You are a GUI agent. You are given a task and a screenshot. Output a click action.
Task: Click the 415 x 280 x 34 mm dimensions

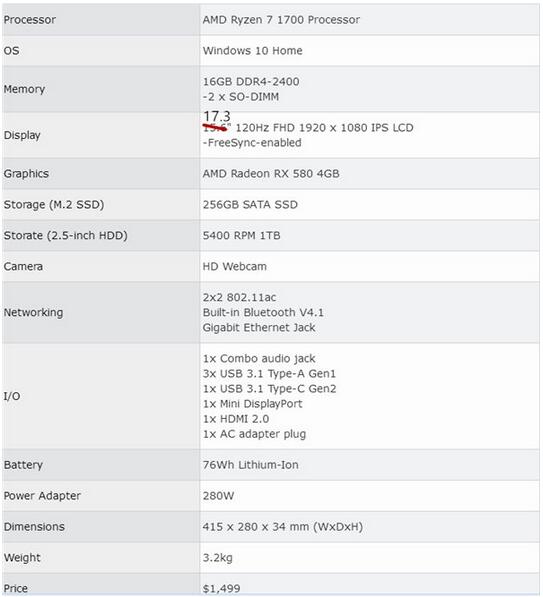pos(283,527)
